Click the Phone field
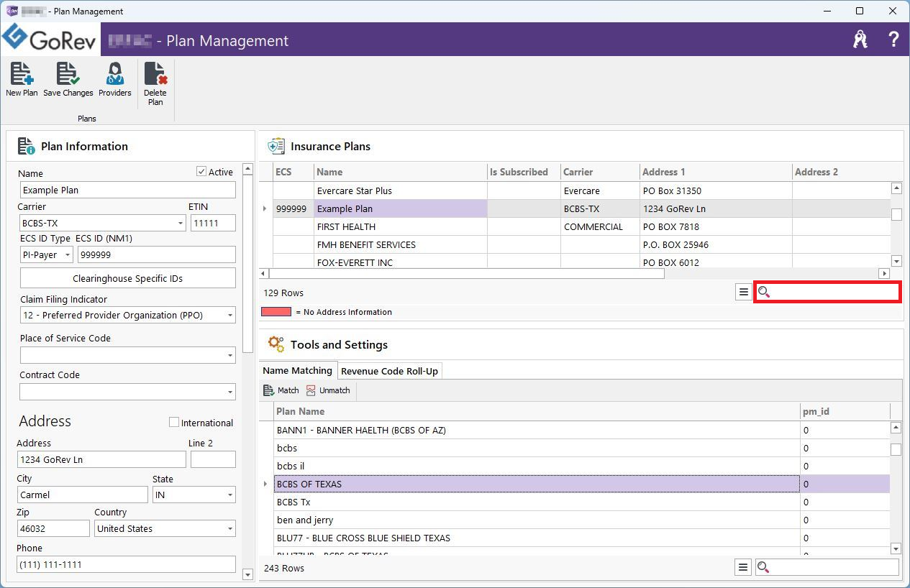 click(127, 564)
